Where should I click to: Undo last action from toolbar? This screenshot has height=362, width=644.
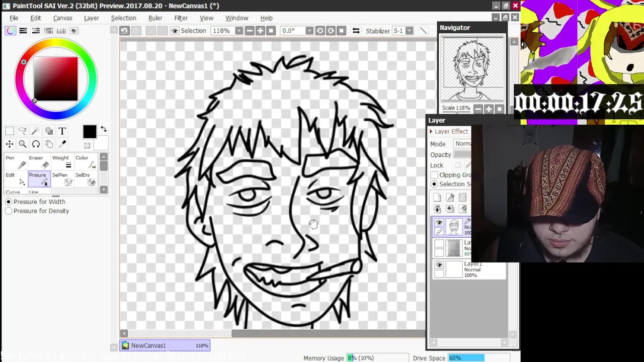point(124,31)
